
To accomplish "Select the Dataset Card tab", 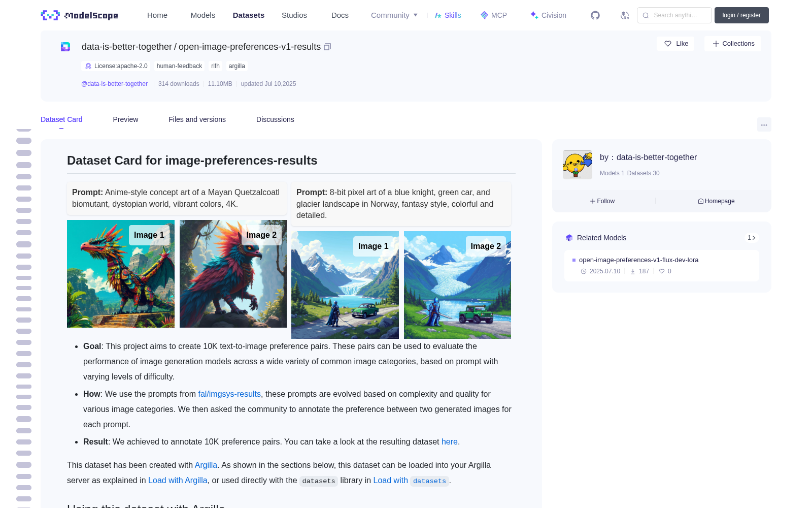I will pos(61,119).
